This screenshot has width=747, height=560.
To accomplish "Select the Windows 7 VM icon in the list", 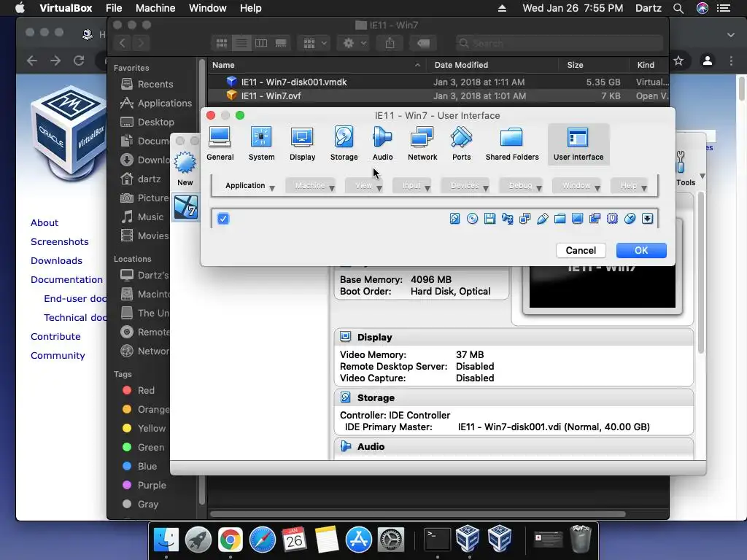I will coord(185,208).
